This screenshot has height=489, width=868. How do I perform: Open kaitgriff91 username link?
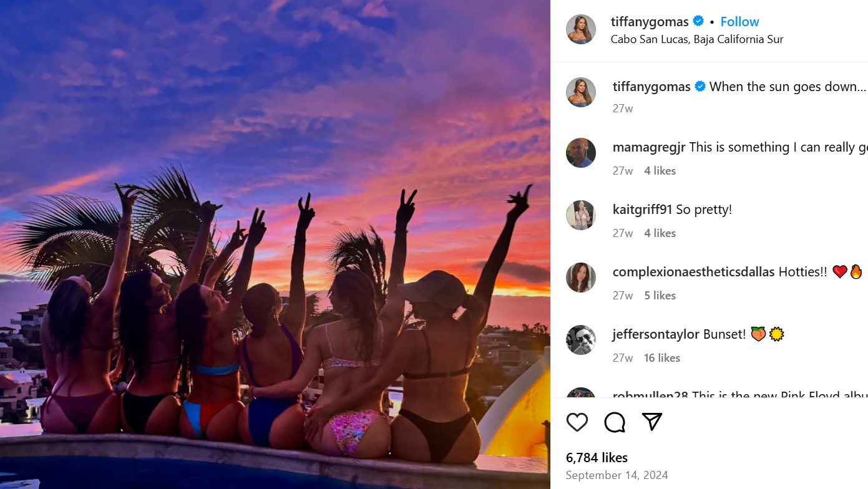(642, 210)
